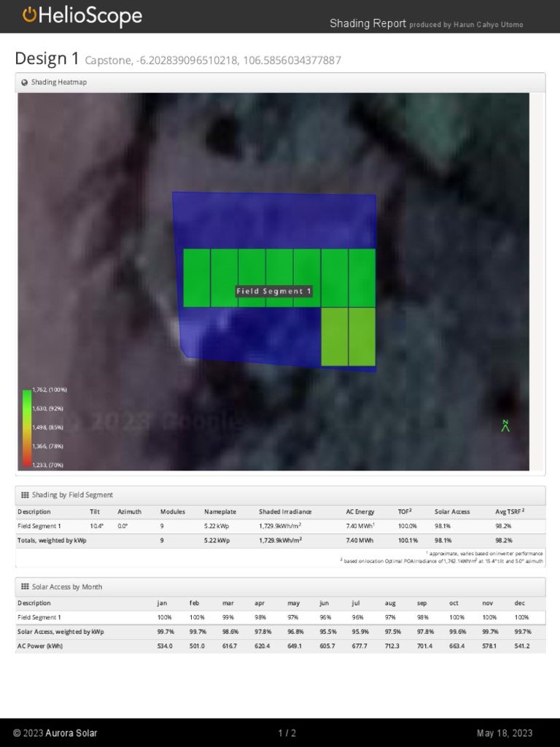Screen dimensions: 560x747
Task: Click the green north arrow compass on the map
Action: point(505,426)
